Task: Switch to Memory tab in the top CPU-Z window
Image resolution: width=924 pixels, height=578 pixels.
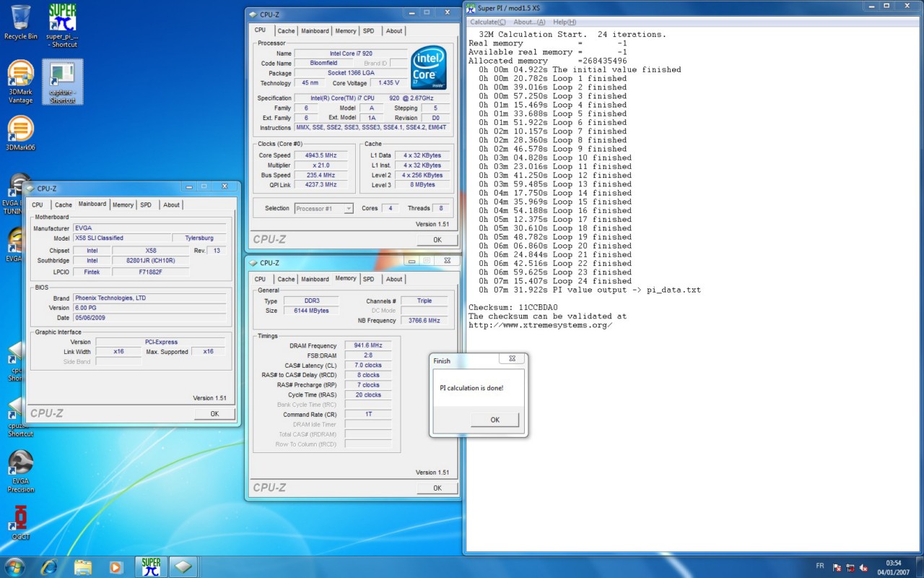Action: click(345, 31)
